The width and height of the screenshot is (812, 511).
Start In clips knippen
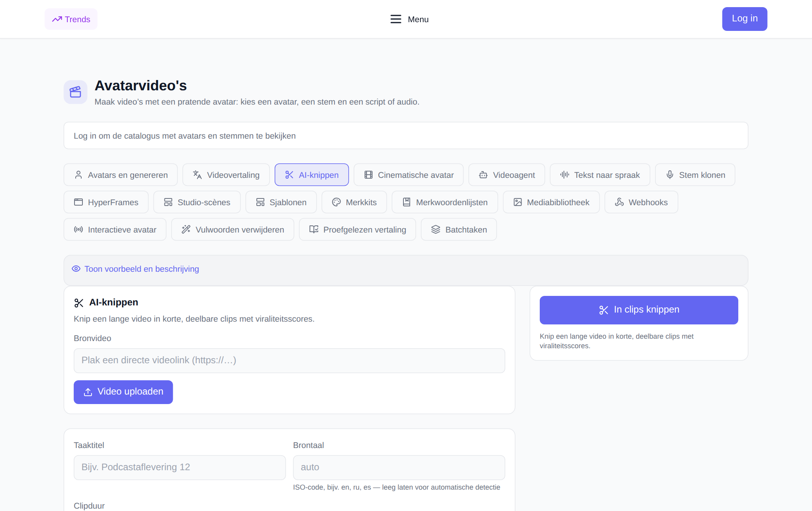coord(639,310)
